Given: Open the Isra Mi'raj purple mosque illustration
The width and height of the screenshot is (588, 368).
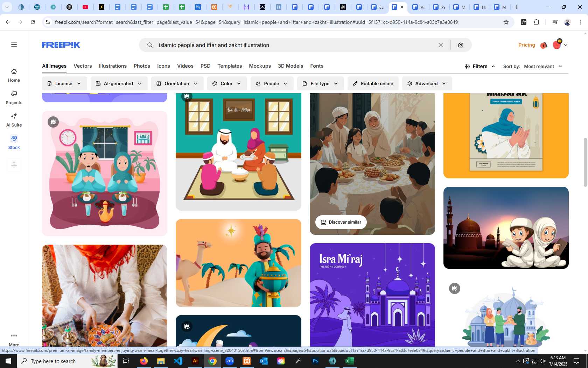Looking at the screenshot, I should tap(372, 295).
